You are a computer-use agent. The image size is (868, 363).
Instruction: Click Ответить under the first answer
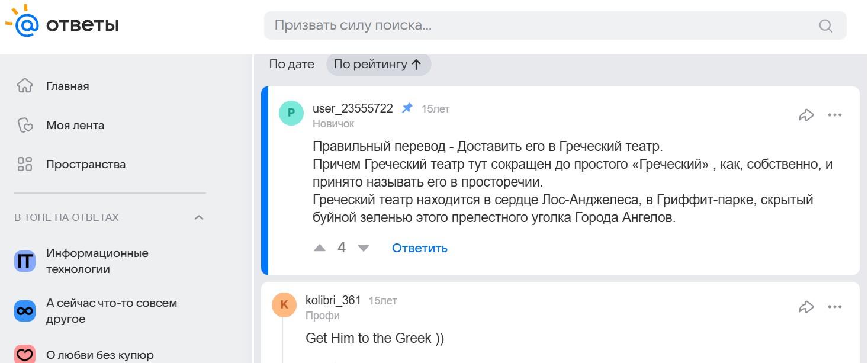click(x=419, y=248)
